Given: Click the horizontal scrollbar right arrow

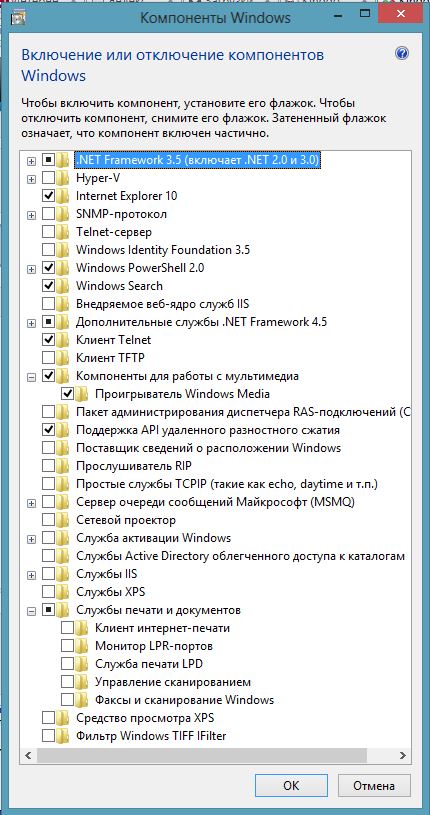Looking at the screenshot, I should coord(402,755).
